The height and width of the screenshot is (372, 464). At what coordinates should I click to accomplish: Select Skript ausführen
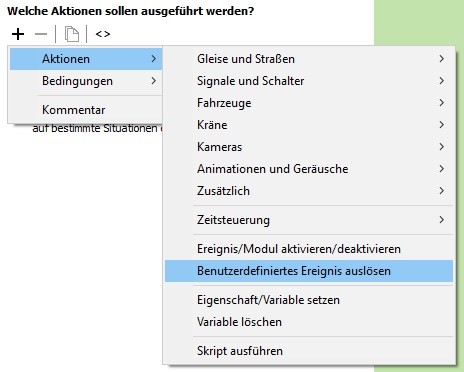click(x=309, y=351)
